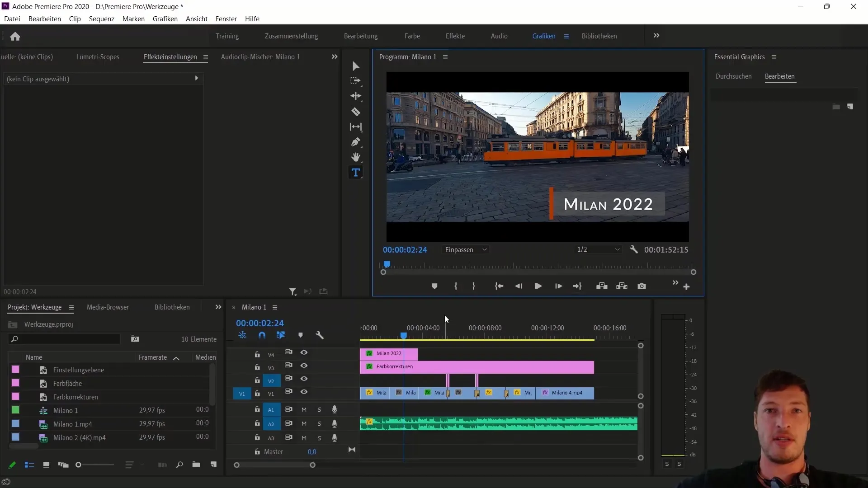Mark Out point in Program monitor
This screenshot has height=488, width=868.
pyautogui.click(x=473, y=286)
